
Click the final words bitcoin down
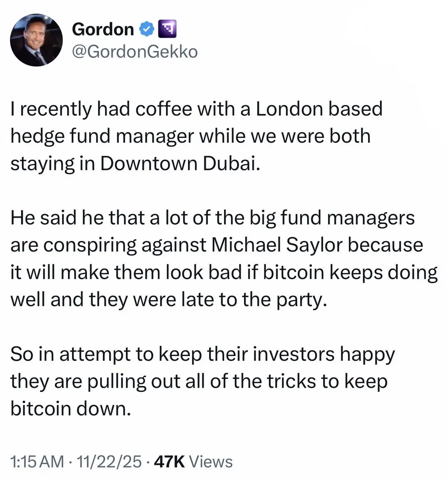point(71,409)
